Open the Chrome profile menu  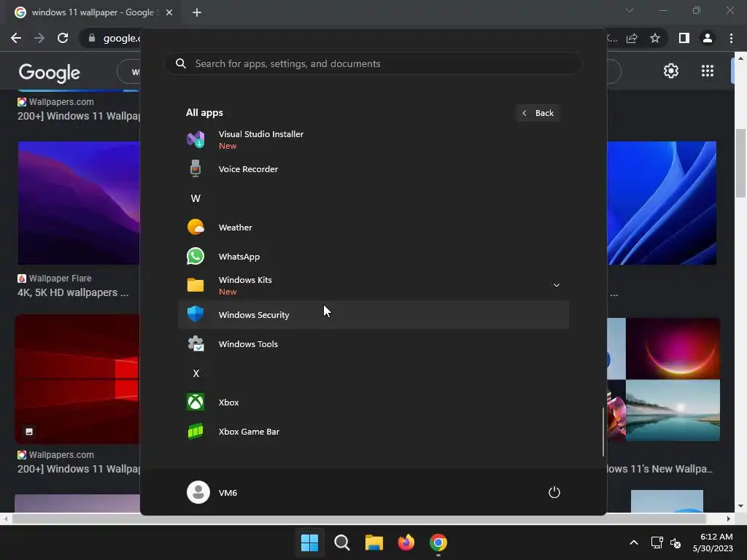(708, 38)
